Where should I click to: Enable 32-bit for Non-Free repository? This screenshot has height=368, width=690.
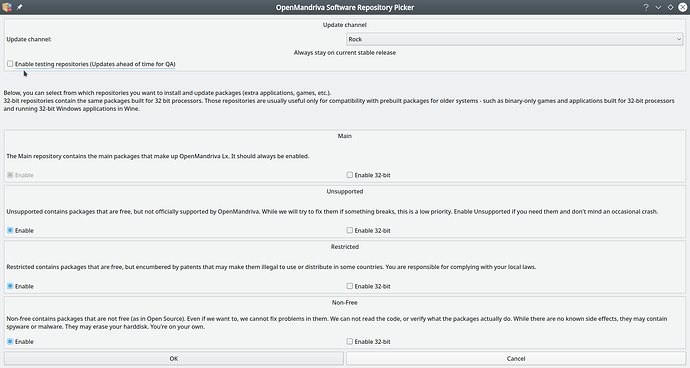349,342
